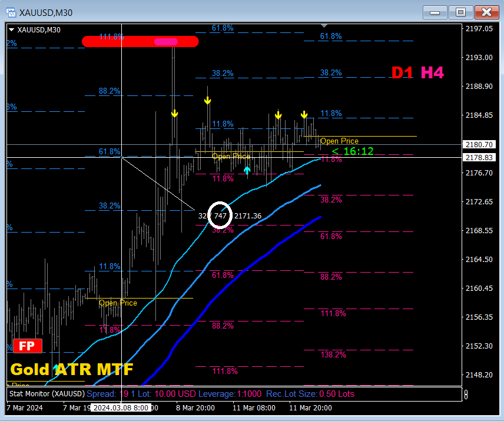Click the indicator subwindow scale marker icon
Screen dimensions: 504x421
466,395
